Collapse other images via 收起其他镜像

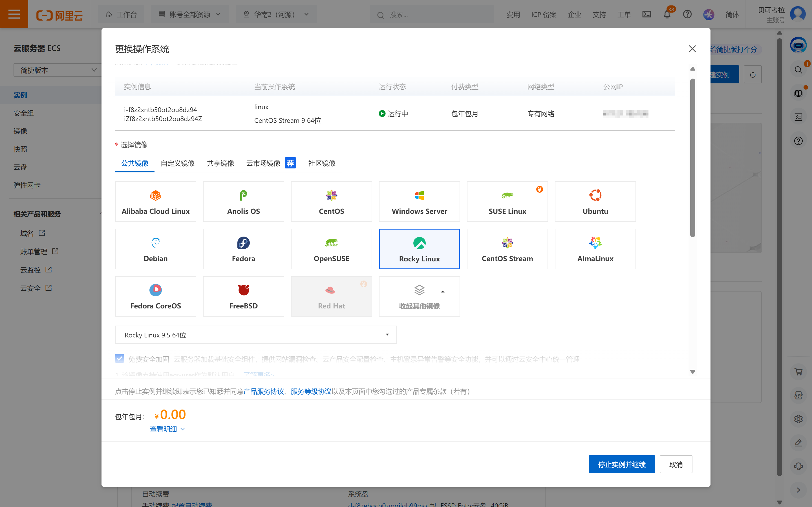point(419,296)
